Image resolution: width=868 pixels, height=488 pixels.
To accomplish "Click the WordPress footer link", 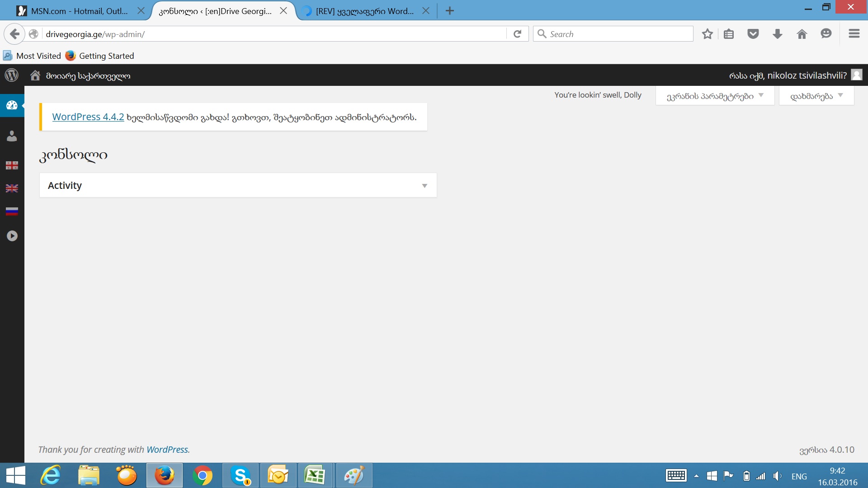I will click(x=167, y=450).
